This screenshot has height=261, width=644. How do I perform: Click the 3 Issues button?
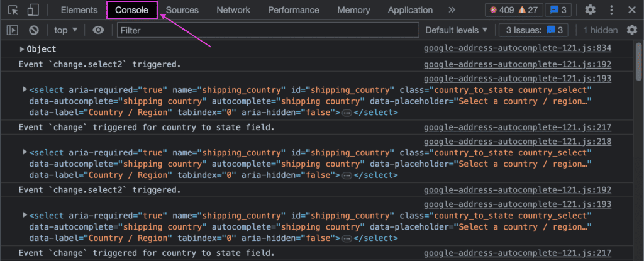coord(534,30)
